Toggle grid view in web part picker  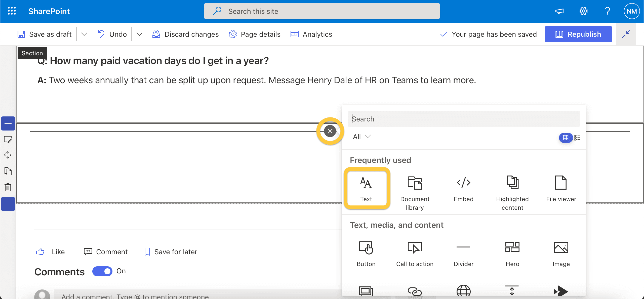point(566,137)
